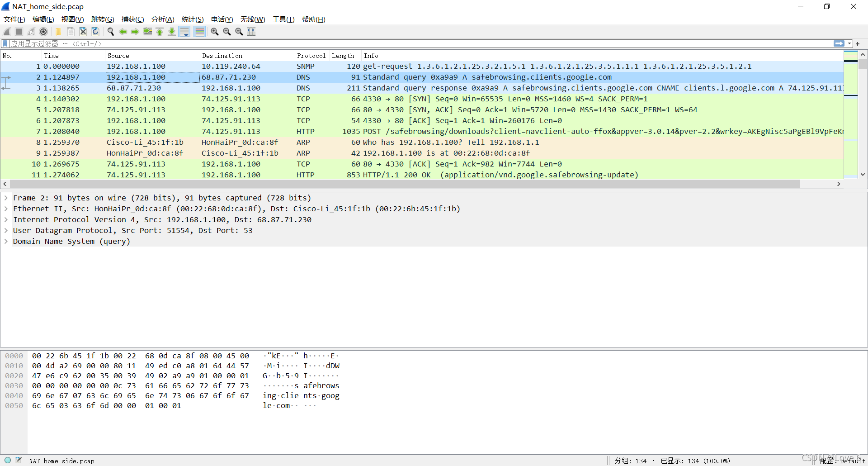Open the 跳转(G) menu
Viewport: 868px width, 466px height.
coord(103,19)
